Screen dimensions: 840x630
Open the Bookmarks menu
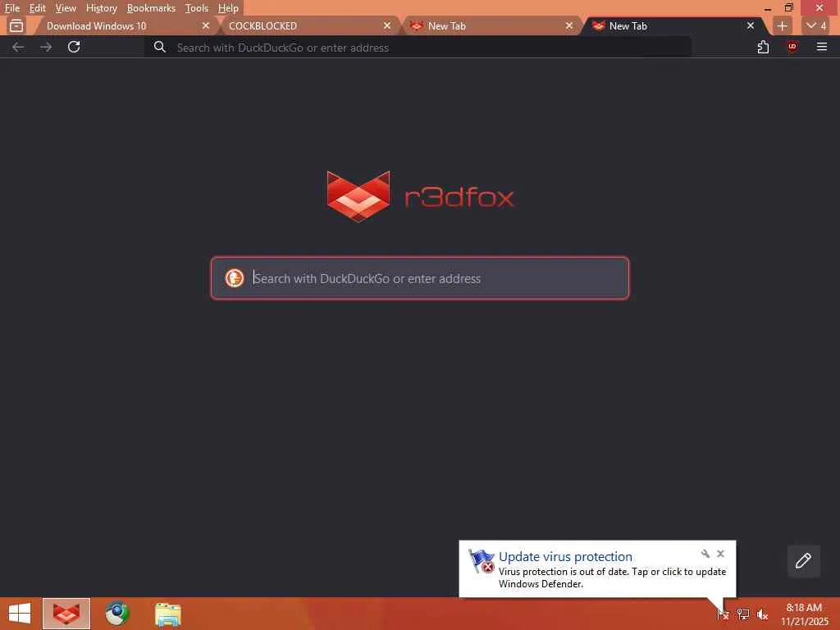151,8
